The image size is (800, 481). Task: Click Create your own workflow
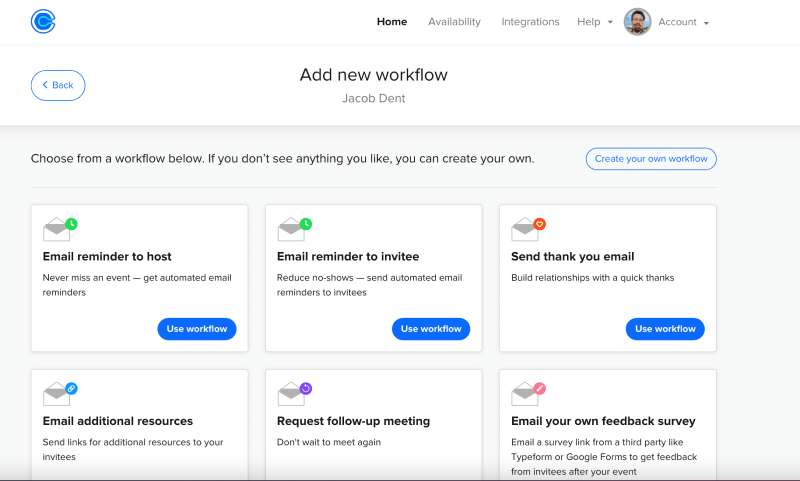[x=651, y=159]
